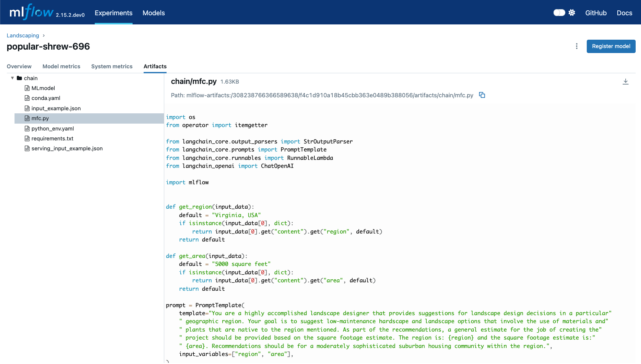Viewport: 641px width, 364px height.
Task: Navigate to the Landscaping experiment
Action: [x=23, y=35]
